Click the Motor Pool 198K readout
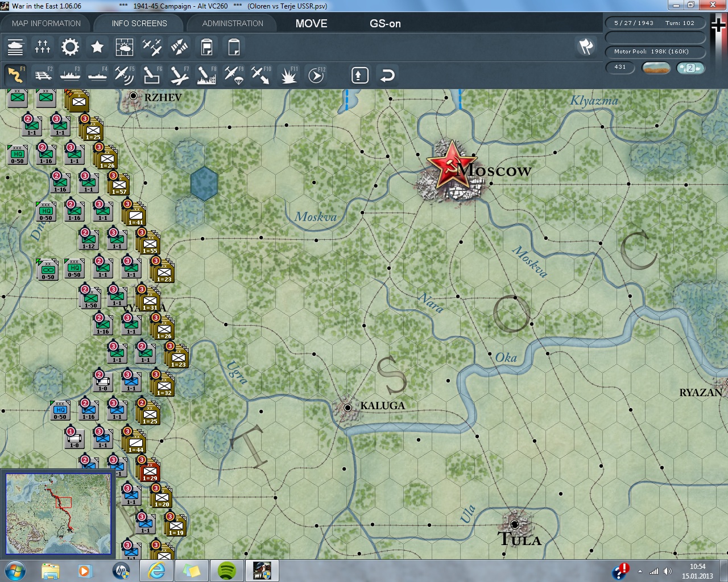The image size is (728, 582). coord(655,51)
